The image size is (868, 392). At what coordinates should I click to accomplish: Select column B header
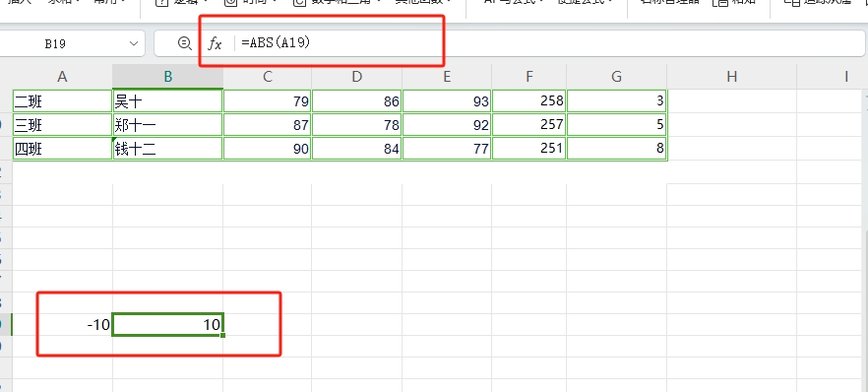coord(167,77)
